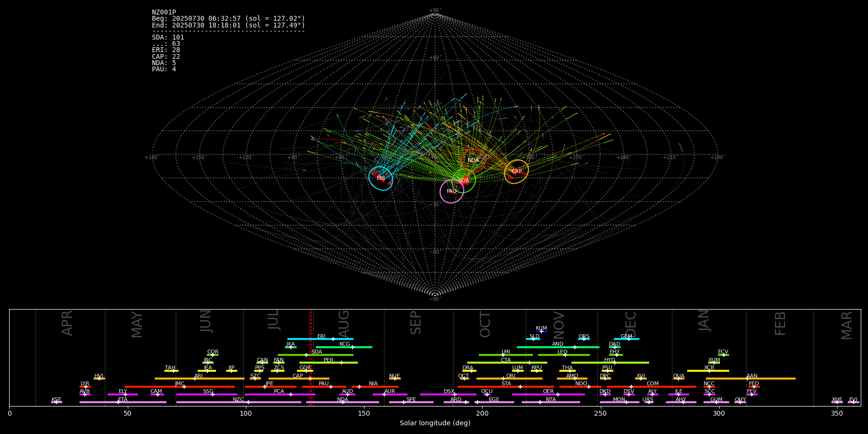Click the JUL month label

tap(273, 319)
